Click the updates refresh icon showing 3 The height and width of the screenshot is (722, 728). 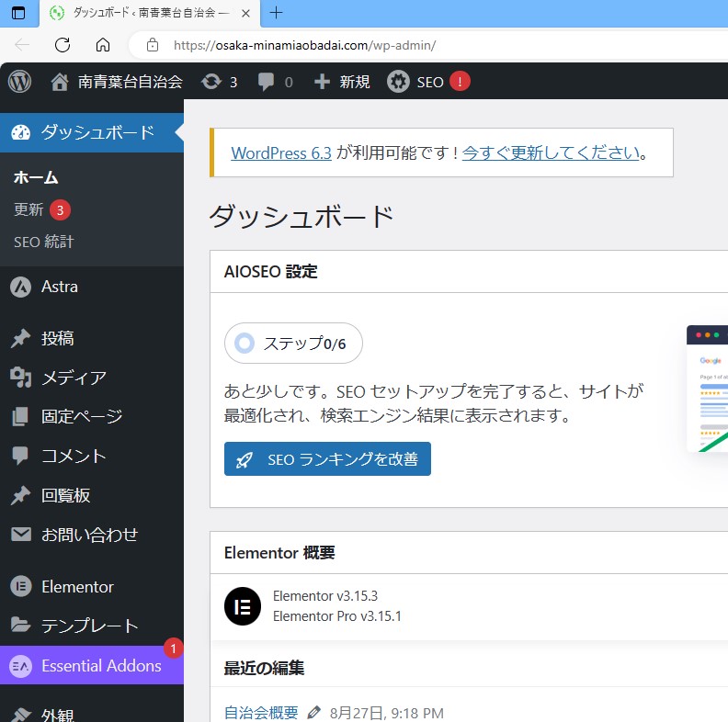coord(210,82)
